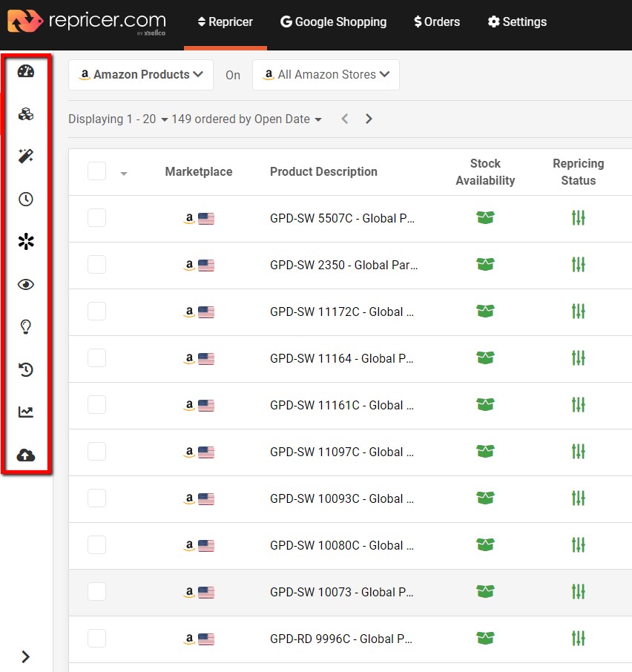Image resolution: width=632 pixels, height=672 pixels.
Task: Click stock availability icon for GPD-SW 2350
Action: (x=485, y=265)
